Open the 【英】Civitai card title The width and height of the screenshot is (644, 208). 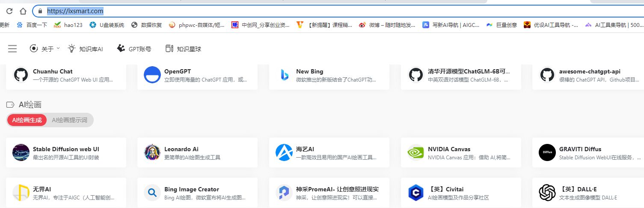[445, 189]
